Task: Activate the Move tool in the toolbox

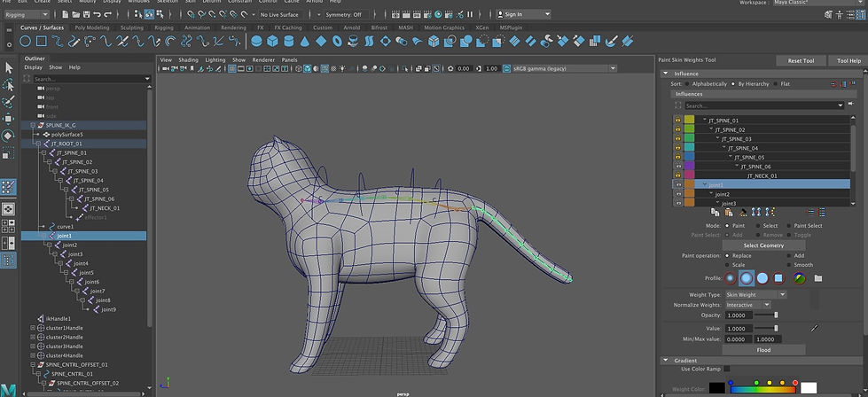Action: tap(9, 119)
